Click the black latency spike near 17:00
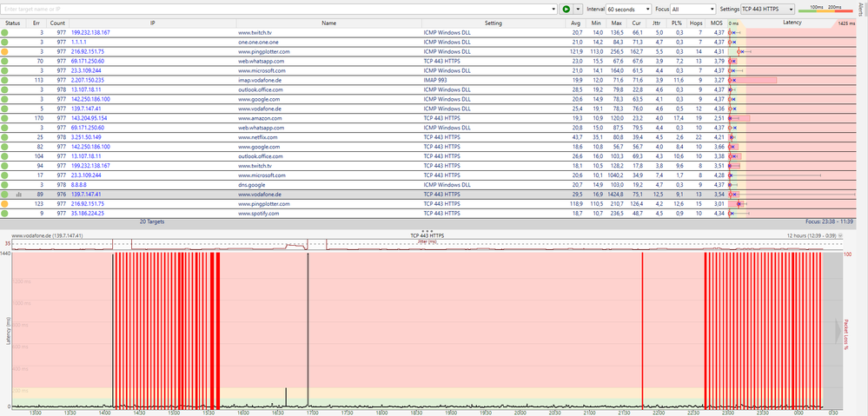 pos(308,329)
